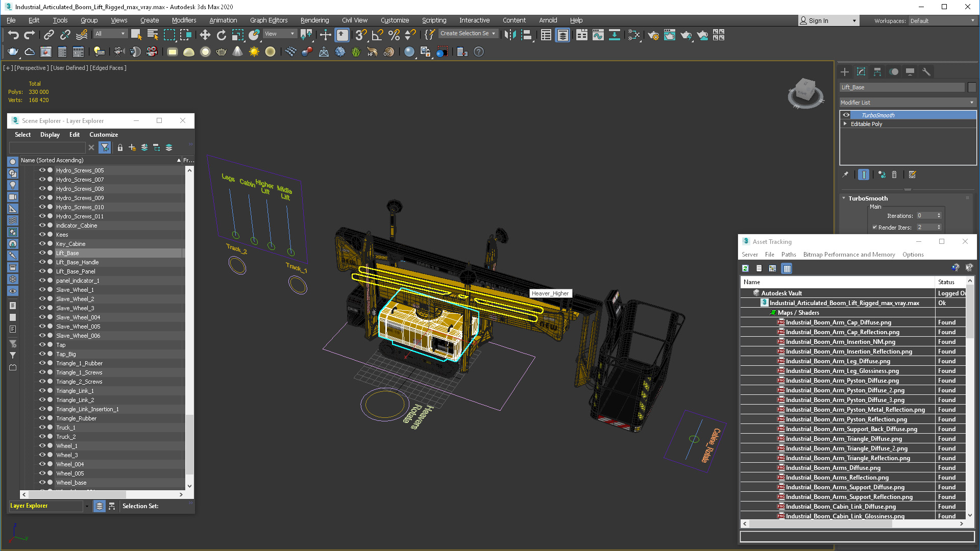
Task: Select the Move transform tool
Action: point(205,35)
